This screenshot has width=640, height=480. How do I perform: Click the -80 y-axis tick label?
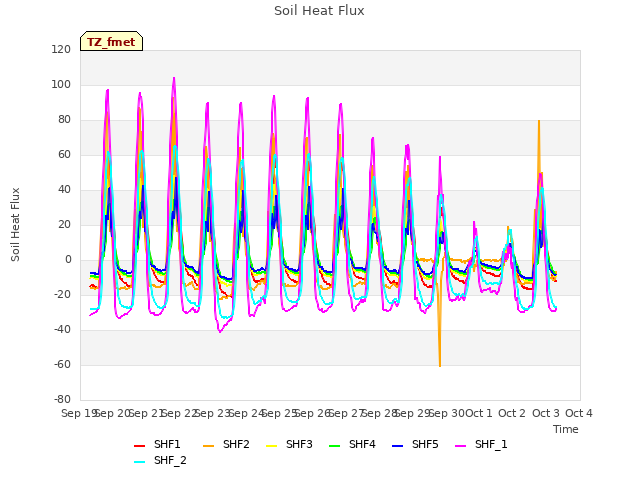pyautogui.click(x=62, y=399)
